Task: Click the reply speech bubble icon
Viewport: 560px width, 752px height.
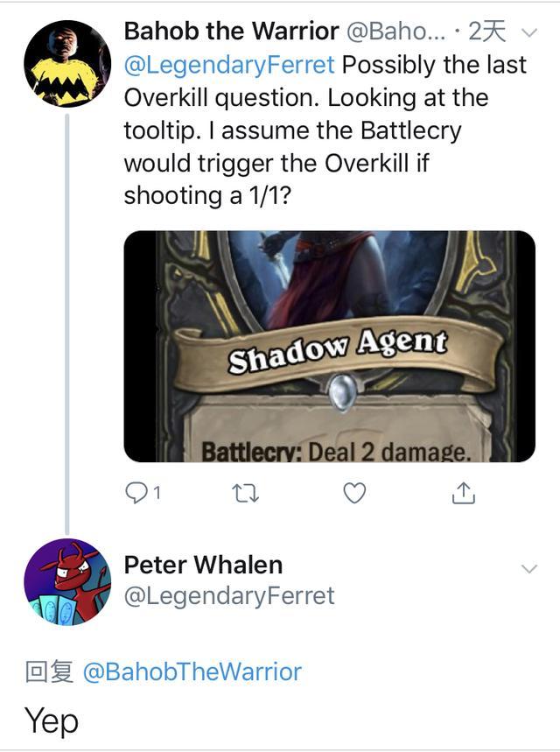Action: tap(136, 494)
